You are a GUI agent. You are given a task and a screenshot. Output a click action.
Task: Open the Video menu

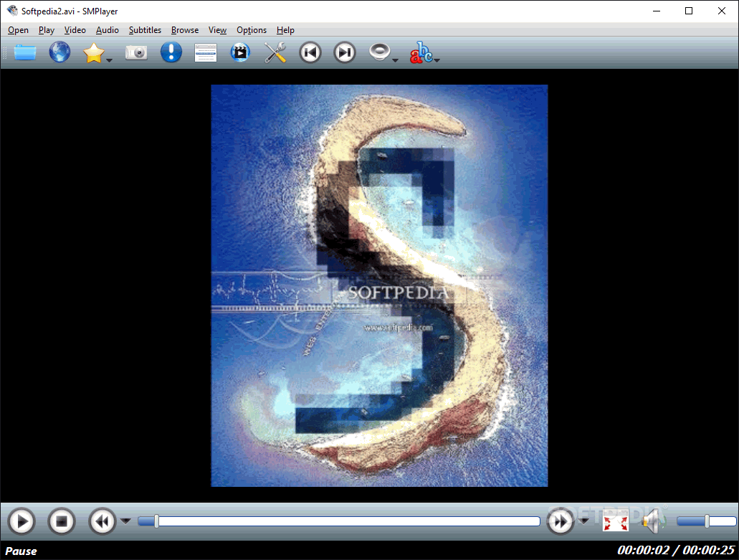[75, 30]
